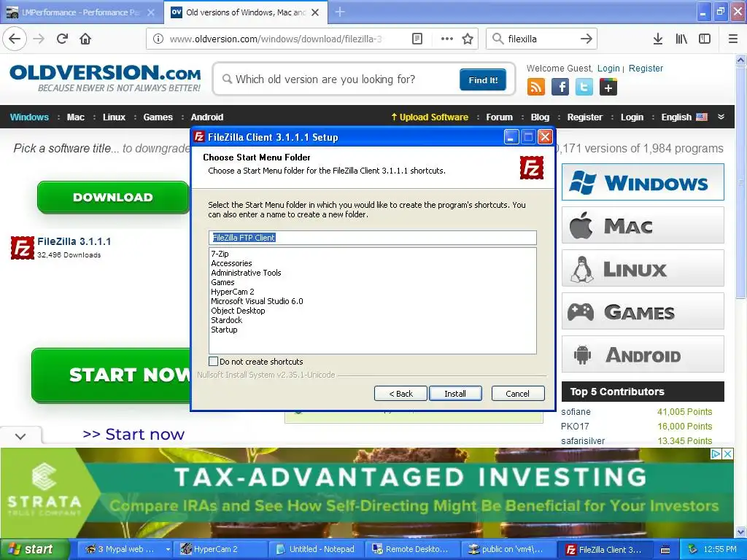The image size is (747, 560).
Task: Open a new browser tab
Action: 340,12
